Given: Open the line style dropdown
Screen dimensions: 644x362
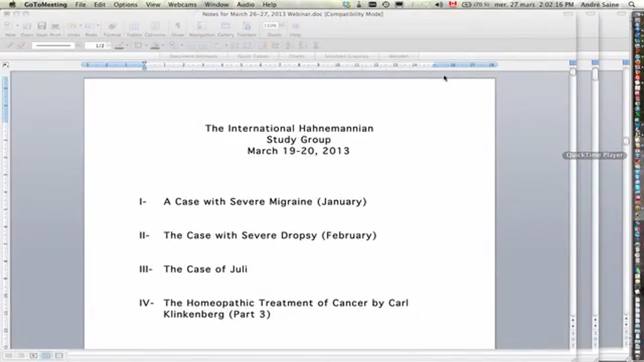Looking at the screenshot, I should (78, 45).
